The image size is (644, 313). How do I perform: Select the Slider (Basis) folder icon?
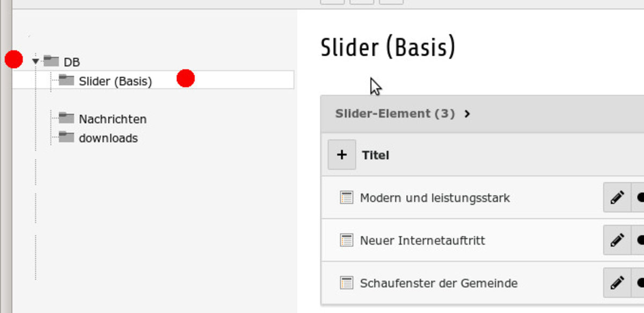66,80
